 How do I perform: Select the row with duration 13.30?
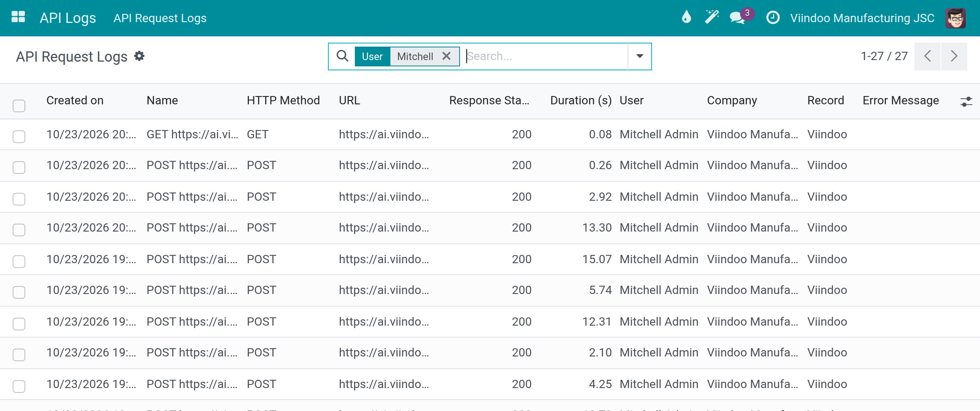click(x=19, y=230)
